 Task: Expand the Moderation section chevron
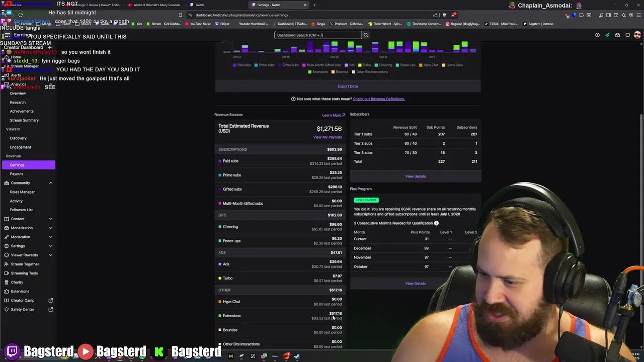pyautogui.click(x=51, y=237)
